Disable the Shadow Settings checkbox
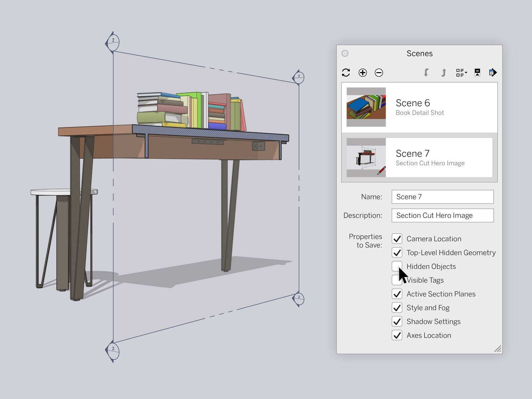The width and height of the screenshot is (532, 399). coord(397,322)
